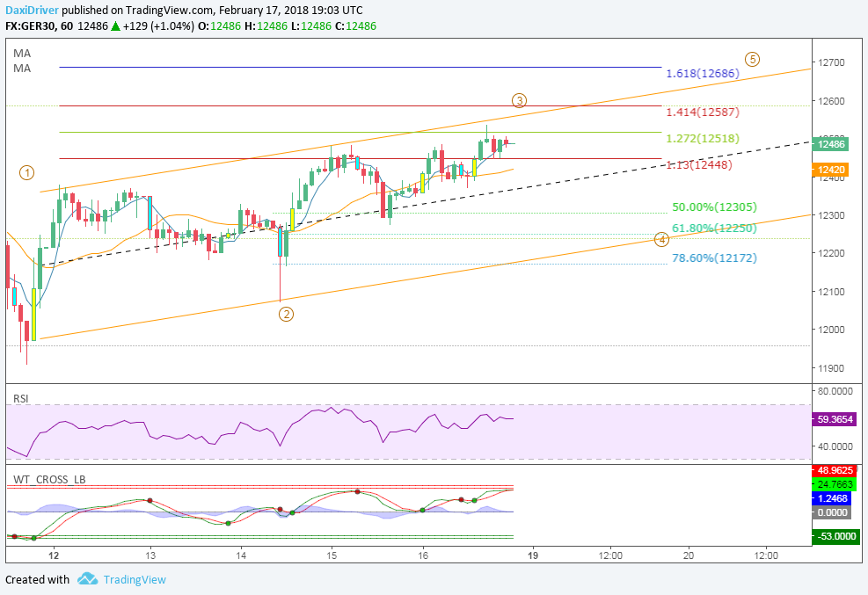Click the 11900 price axis label

[x=831, y=368]
